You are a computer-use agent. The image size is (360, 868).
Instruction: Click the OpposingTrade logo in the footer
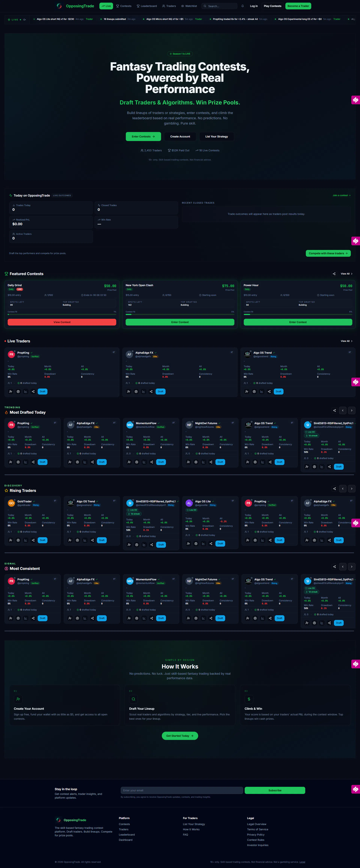pos(70,820)
